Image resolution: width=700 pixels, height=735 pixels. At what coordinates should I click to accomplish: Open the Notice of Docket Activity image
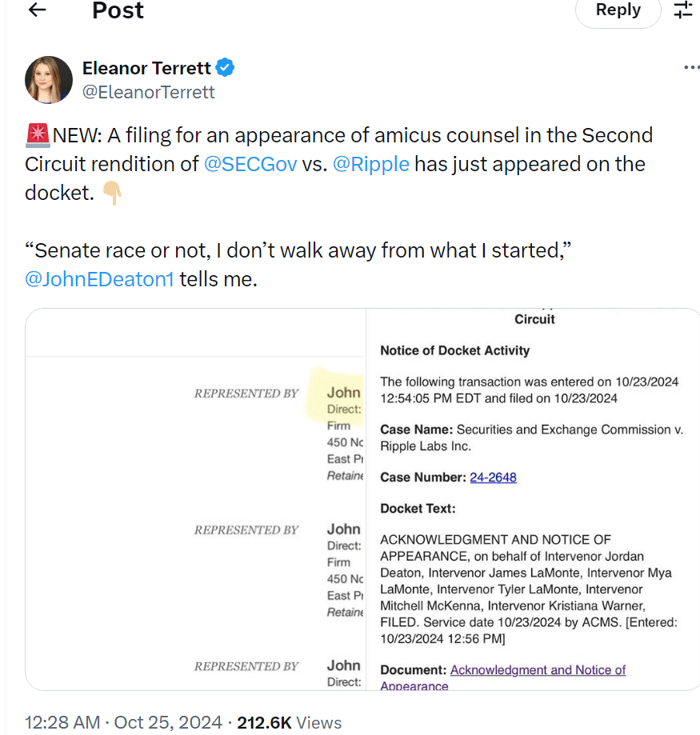coord(533,498)
